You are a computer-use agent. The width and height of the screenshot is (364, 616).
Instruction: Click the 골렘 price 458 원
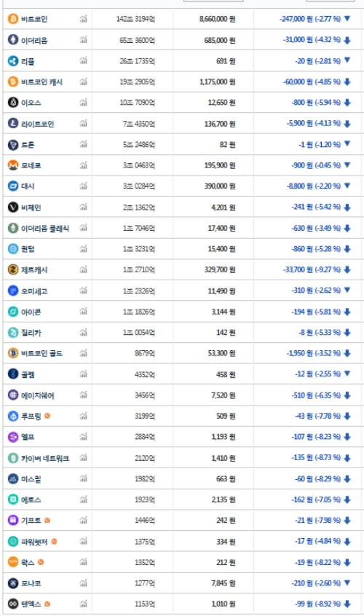226,374
